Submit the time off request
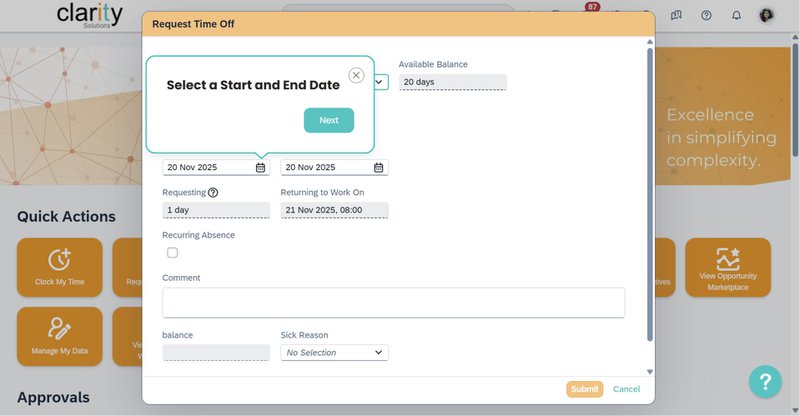 pyautogui.click(x=584, y=389)
